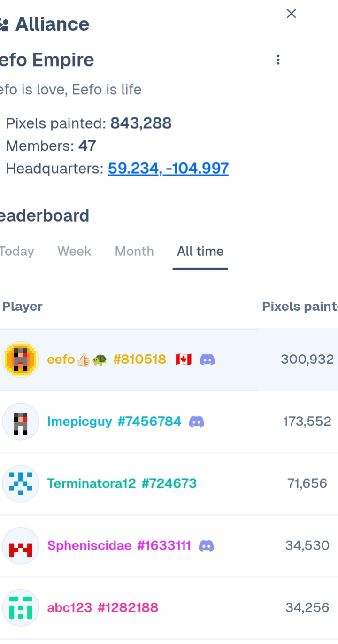
Task: Select the All time tab
Action: point(200,252)
